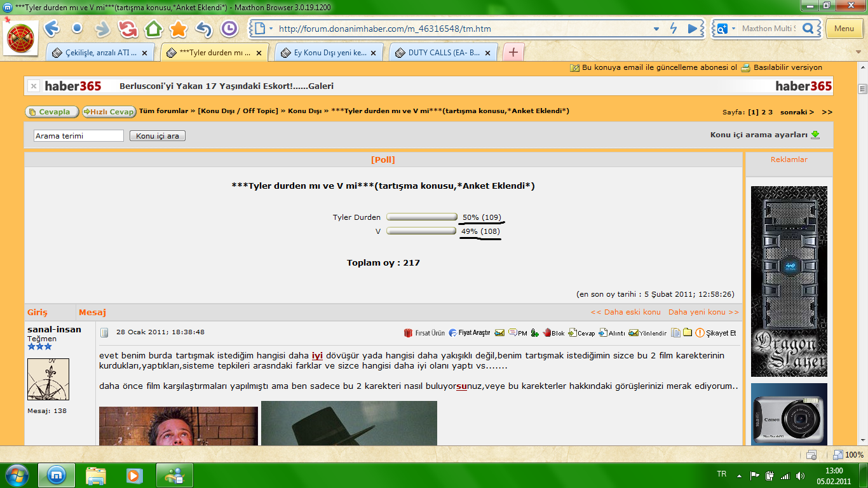Click the red hand Blok icon
This screenshot has width=868, height=488.
tap(546, 332)
